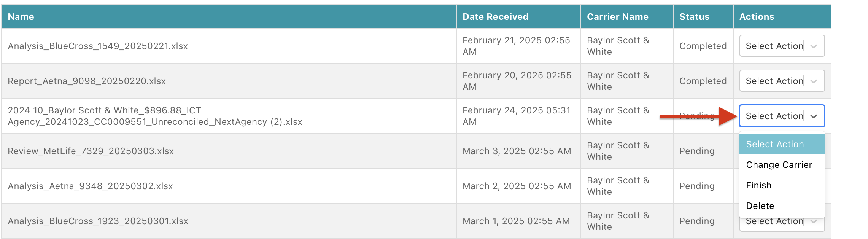
Task: Click chevron icon in Report_Aetna row's action box
Action: (x=814, y=81)
